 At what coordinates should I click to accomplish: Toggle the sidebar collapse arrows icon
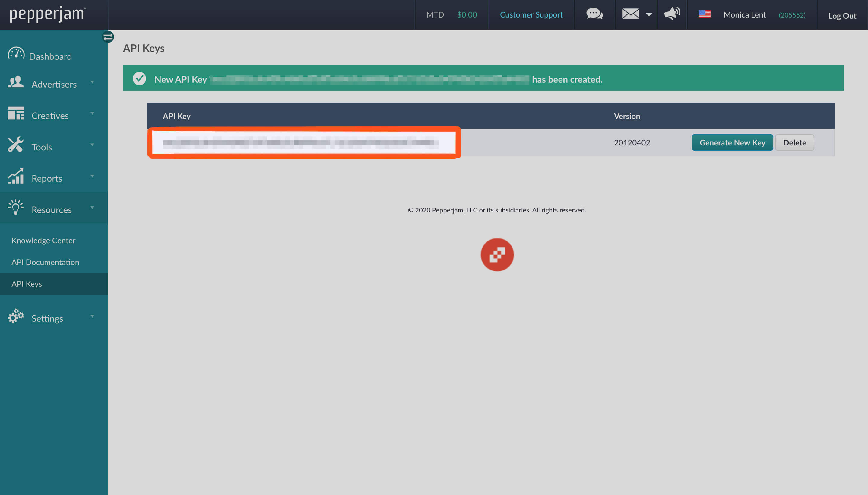pos(108,37)
